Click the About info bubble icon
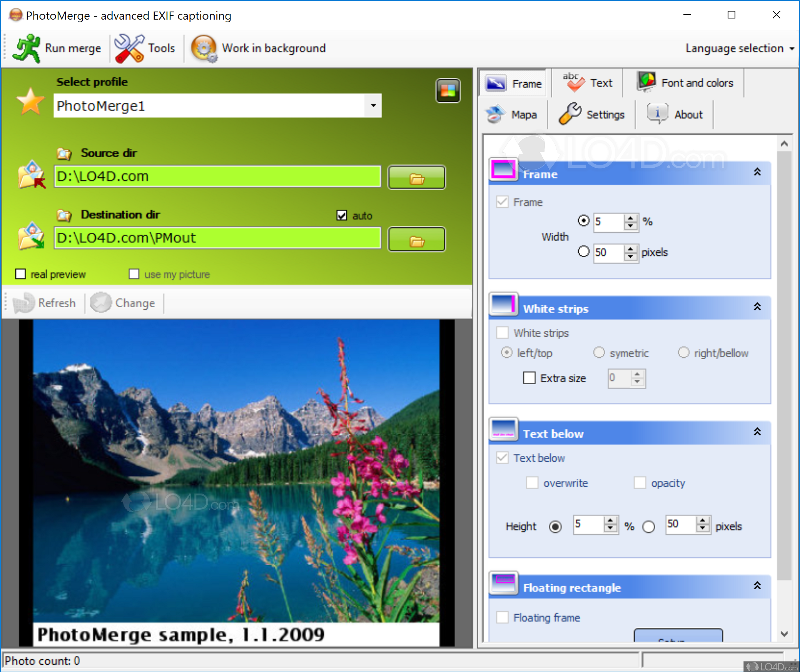The height and width of the screenshot is (672, 800). click(x=658, y=114)
